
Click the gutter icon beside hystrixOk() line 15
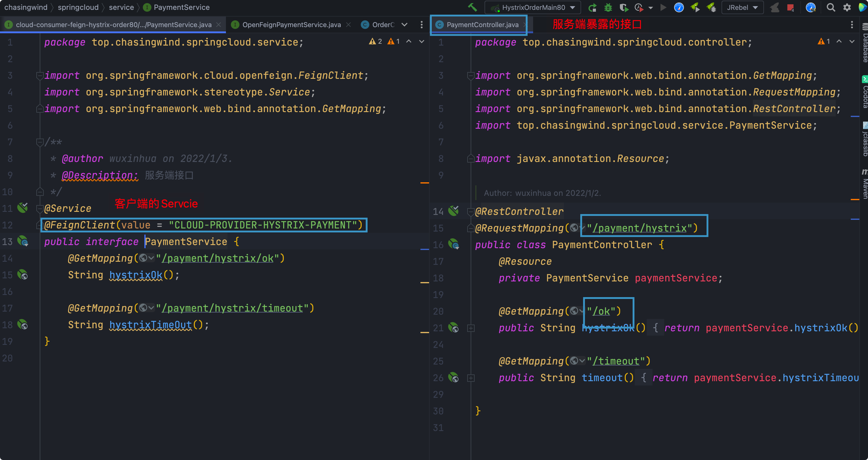pyautogui.click(x=22, y=274)
